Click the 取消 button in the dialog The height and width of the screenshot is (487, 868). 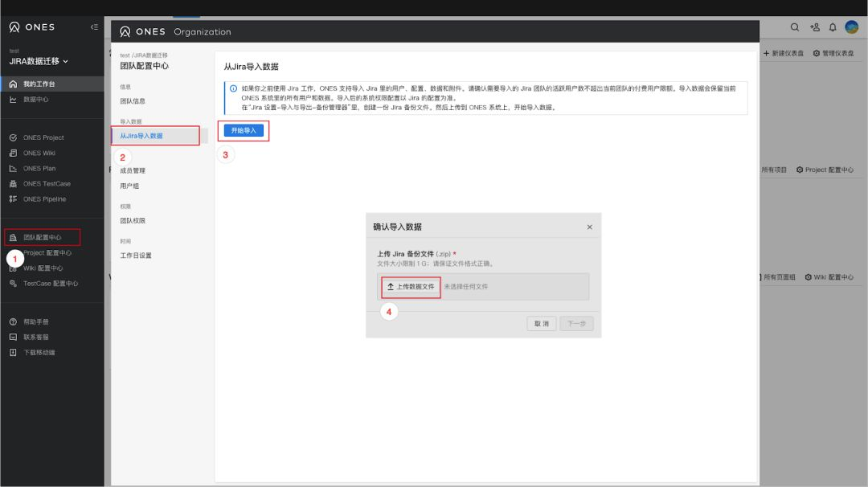pyautogui.click(x=542, y=324)
